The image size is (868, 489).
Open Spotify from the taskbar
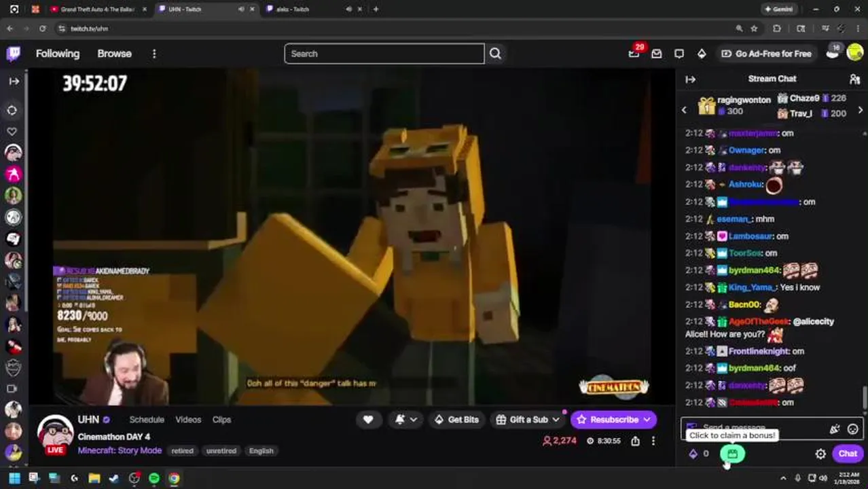point(154,478)
